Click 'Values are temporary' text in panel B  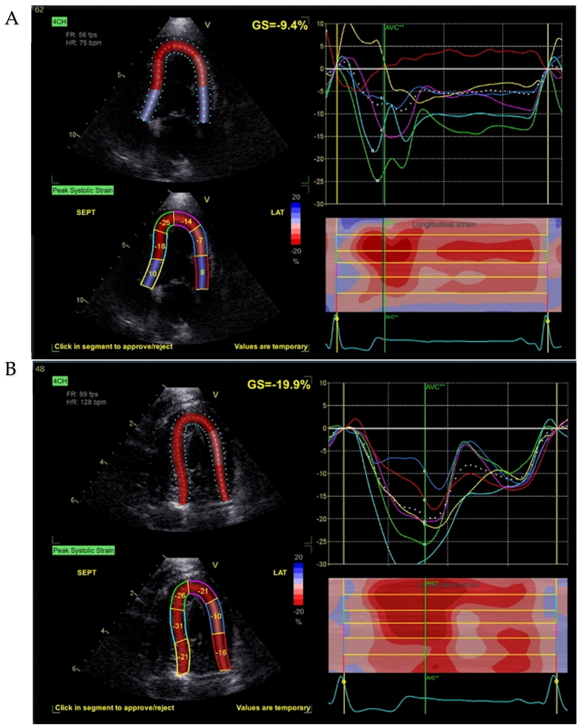[273, 707]
